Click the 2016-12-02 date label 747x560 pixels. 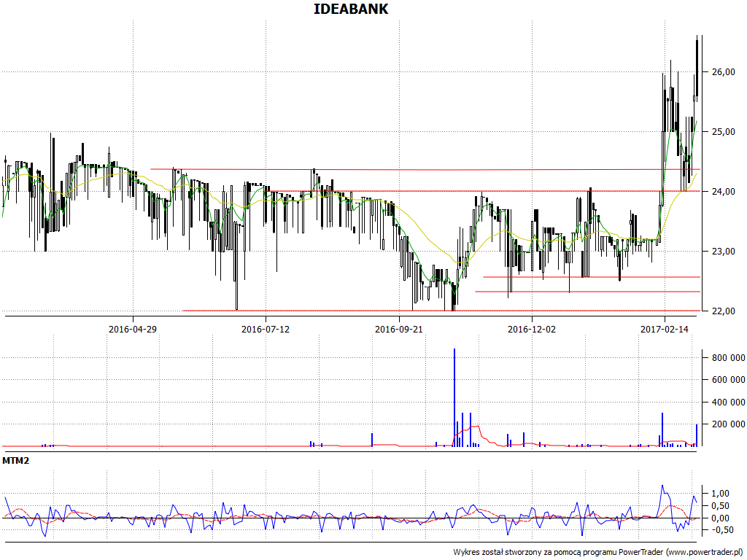[x=532, y=329]
